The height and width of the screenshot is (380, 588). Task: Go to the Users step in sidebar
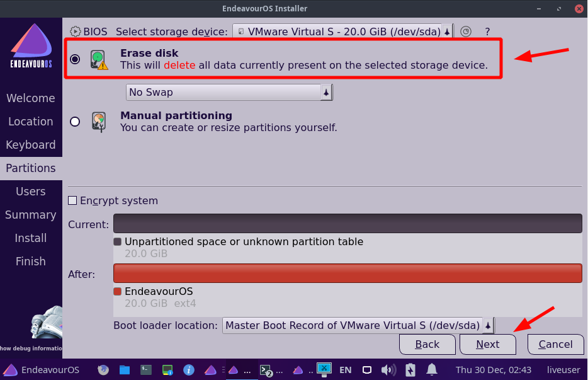pos(31,192)
